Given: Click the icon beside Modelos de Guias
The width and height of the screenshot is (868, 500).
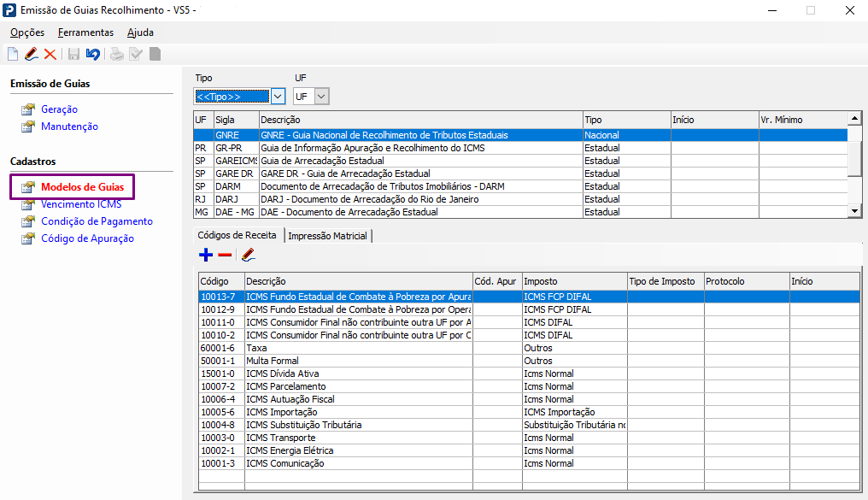Looking at the screenshot, I should [x=27, y=187].
